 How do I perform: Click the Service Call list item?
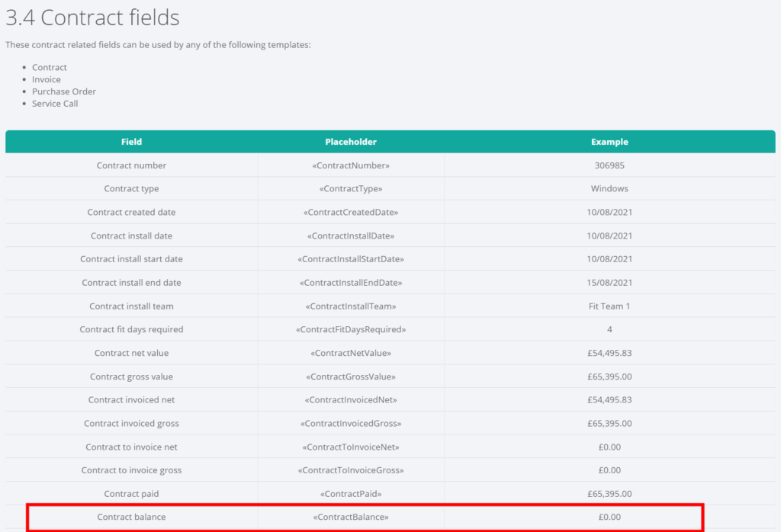tap(55, 104)
